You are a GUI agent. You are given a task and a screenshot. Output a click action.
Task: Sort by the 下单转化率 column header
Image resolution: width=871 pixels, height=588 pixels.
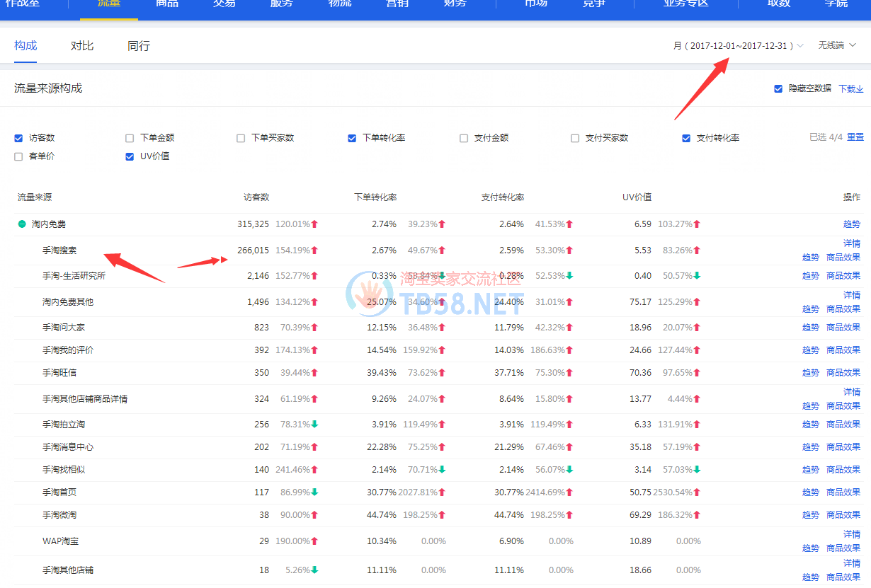375,197
